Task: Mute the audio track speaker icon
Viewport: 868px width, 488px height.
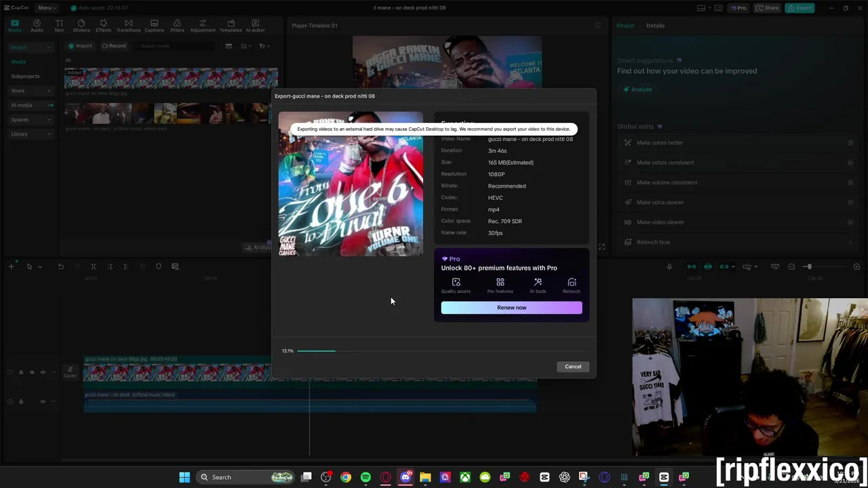Action: coord(43,401)
